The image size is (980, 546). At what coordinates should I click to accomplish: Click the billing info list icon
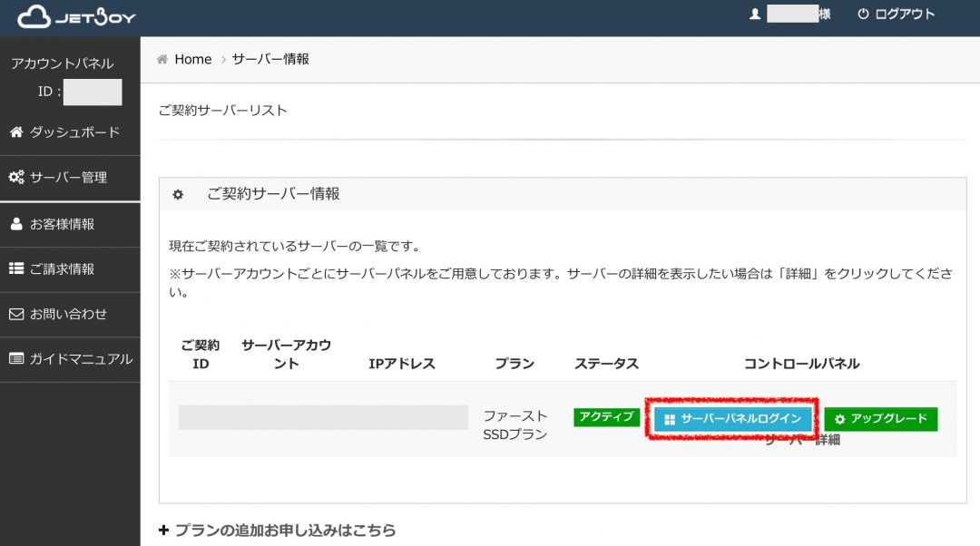pos(16,269)
